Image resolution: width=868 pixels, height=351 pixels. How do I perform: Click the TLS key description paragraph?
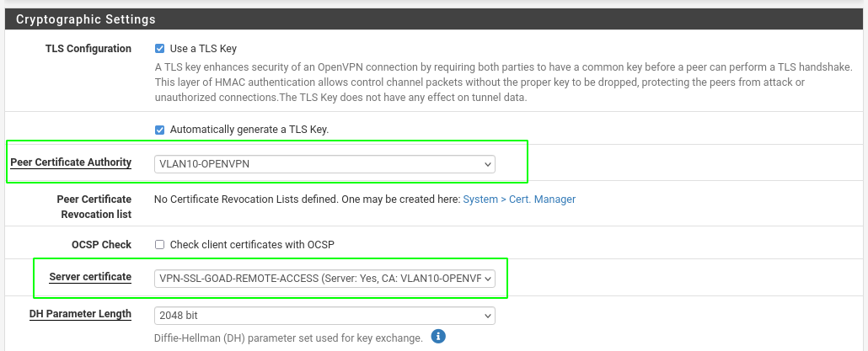click(x=504, y=82)
